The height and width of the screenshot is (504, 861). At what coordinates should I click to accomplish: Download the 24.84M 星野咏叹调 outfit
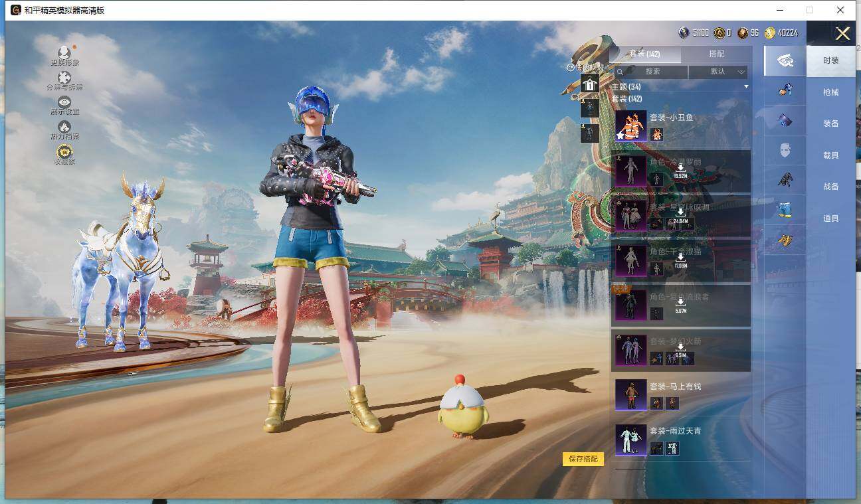(x=680, y=216)
